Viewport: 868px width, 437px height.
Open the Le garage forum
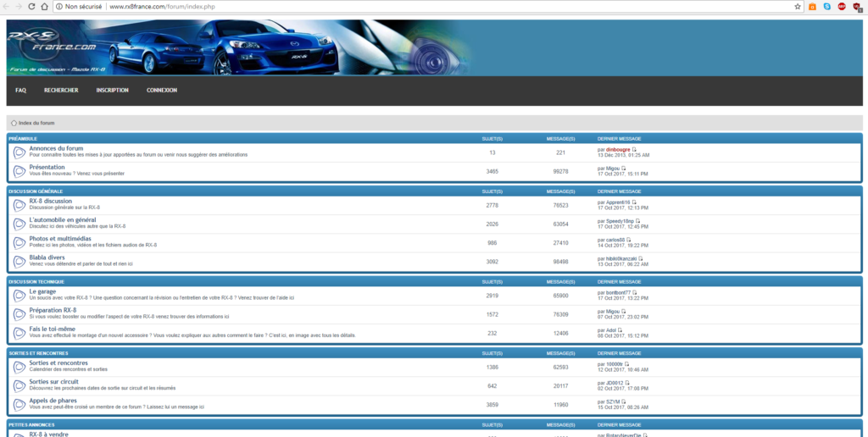click(x=42, y=291)
